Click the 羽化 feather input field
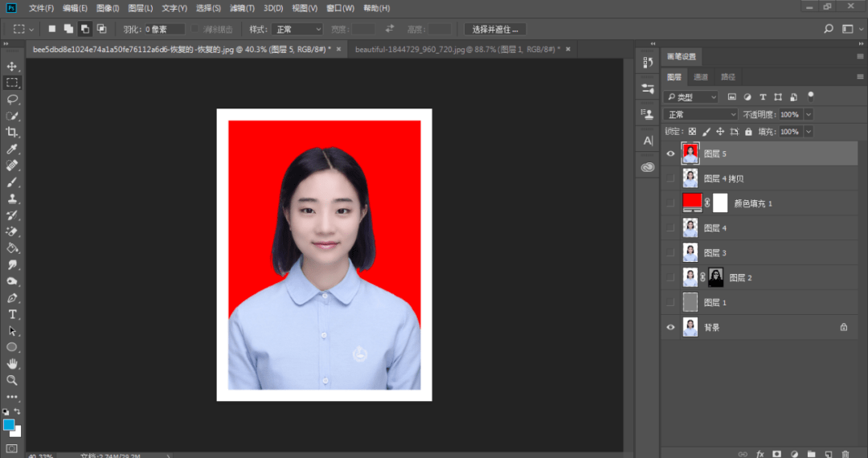The height and width of the screenshot is (458, 868). 164,29
